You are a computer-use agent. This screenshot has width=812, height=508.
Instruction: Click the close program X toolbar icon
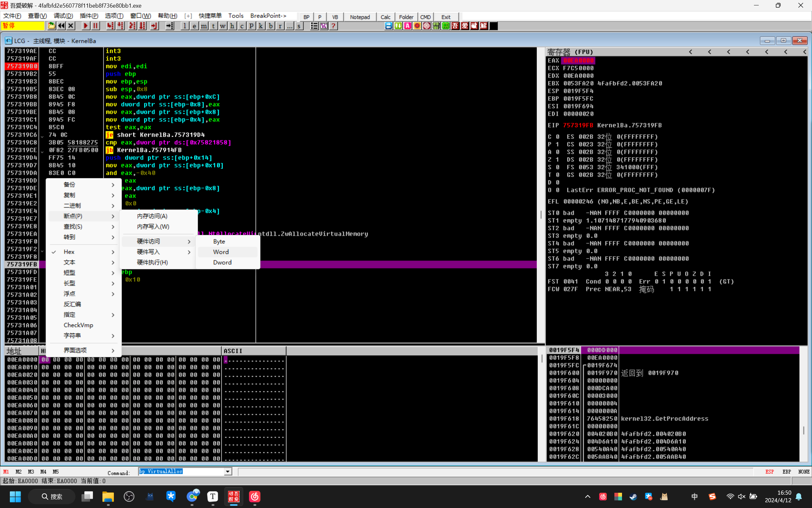(x=71, y=26)
